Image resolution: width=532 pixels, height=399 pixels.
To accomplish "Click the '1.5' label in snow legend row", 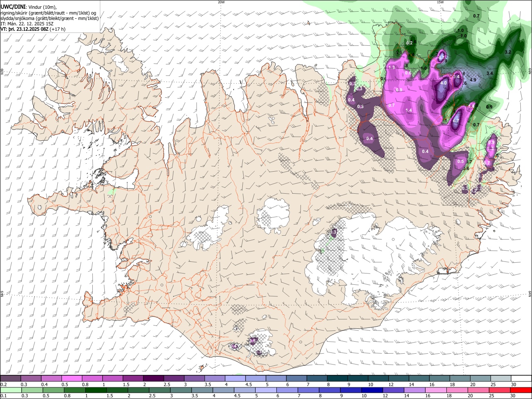I will (x=126, y=384).
